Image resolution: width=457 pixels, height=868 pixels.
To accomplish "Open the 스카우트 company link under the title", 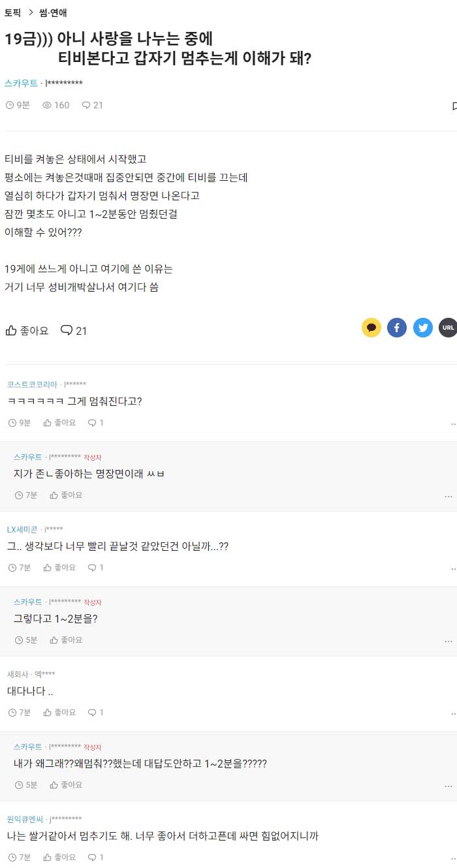I will [x=21, y=84].
